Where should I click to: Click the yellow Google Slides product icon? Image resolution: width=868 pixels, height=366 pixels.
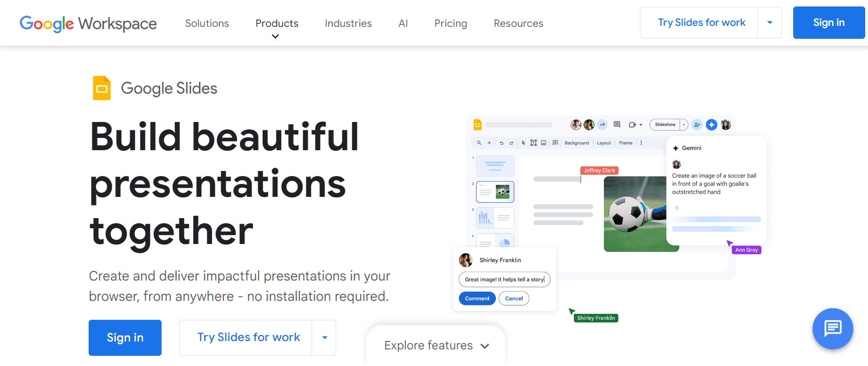coord(102,88)
